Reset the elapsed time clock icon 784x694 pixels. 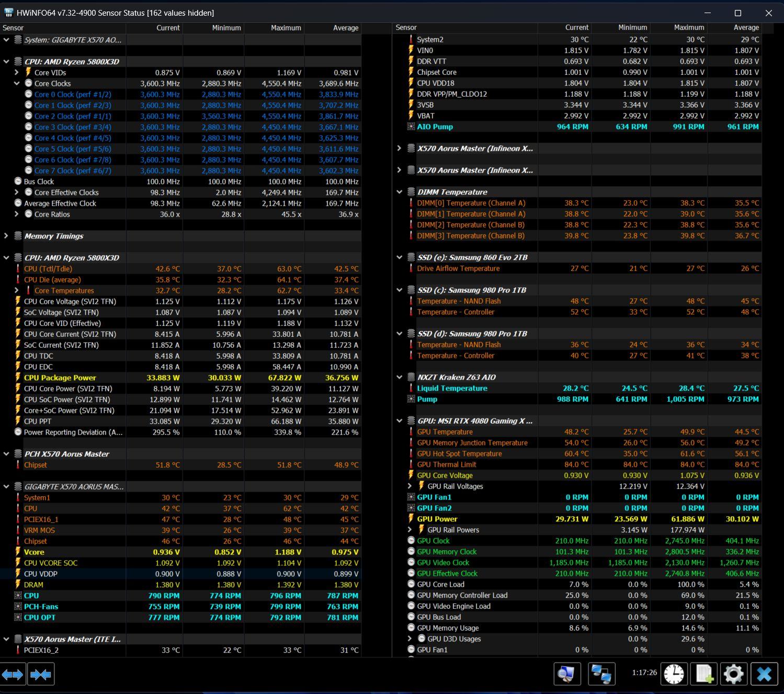click(674, 674)
